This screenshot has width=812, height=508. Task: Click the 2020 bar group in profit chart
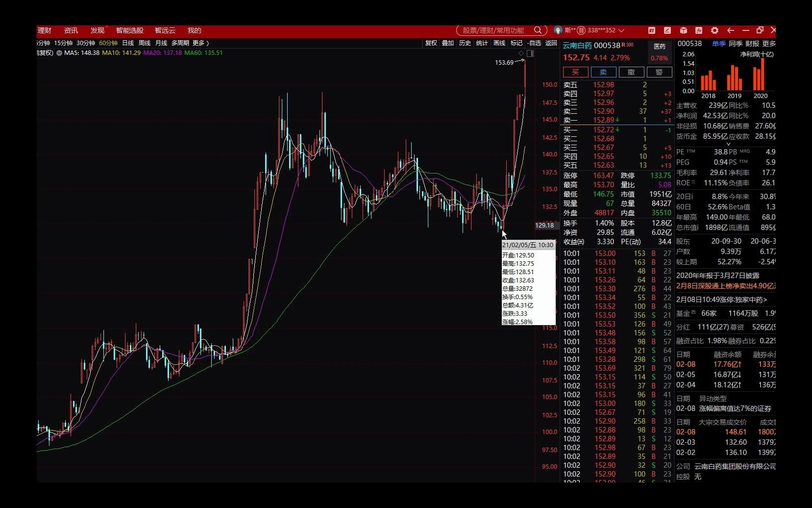[759, 75]
